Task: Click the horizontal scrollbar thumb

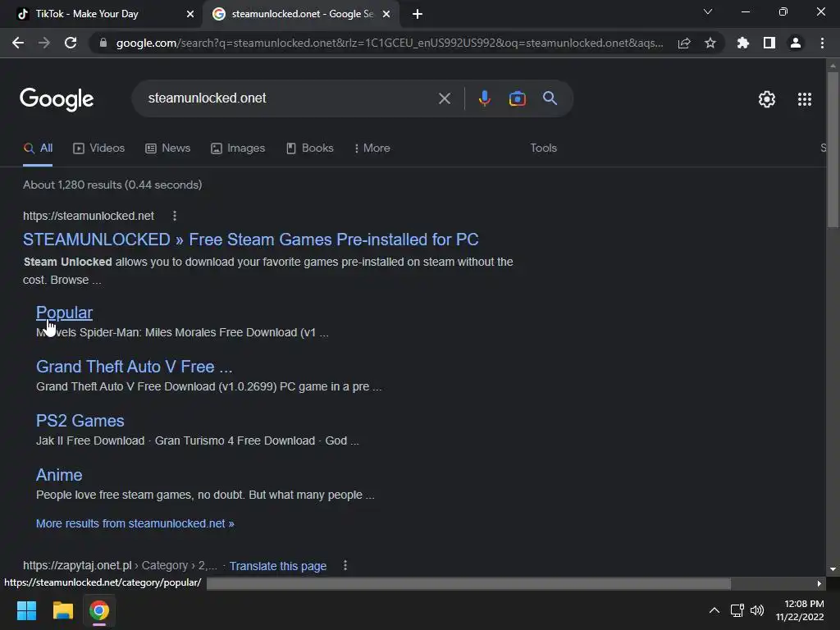Action: click(x=468, y=583)
